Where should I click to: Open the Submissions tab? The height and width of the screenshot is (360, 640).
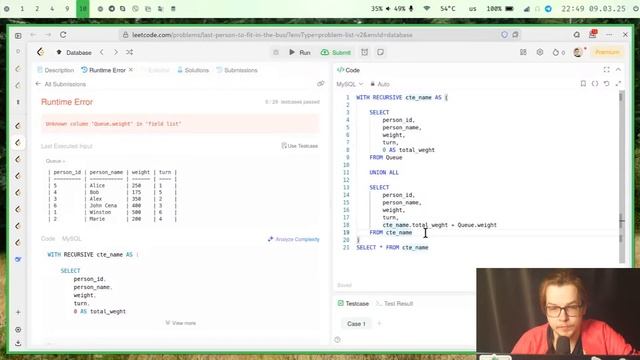coord(237,70)
